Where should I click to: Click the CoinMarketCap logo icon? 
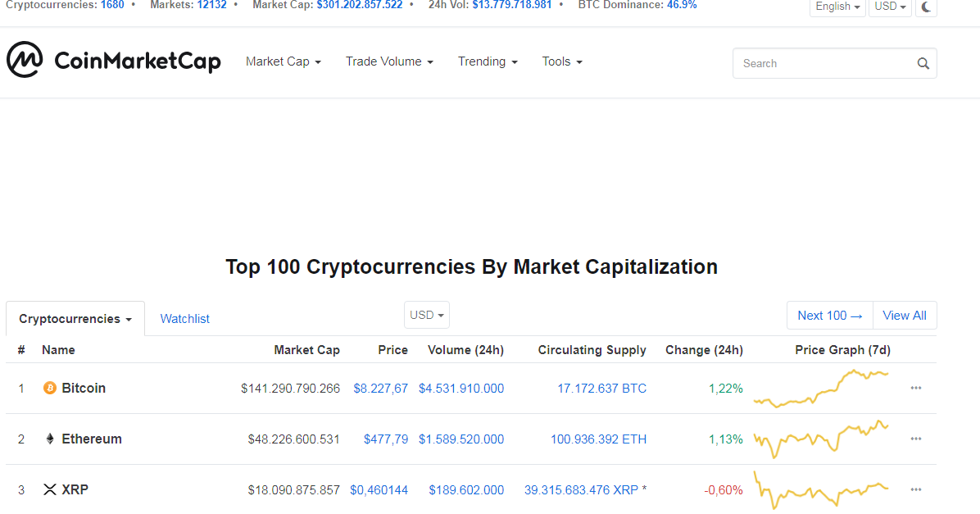[25, 60]
